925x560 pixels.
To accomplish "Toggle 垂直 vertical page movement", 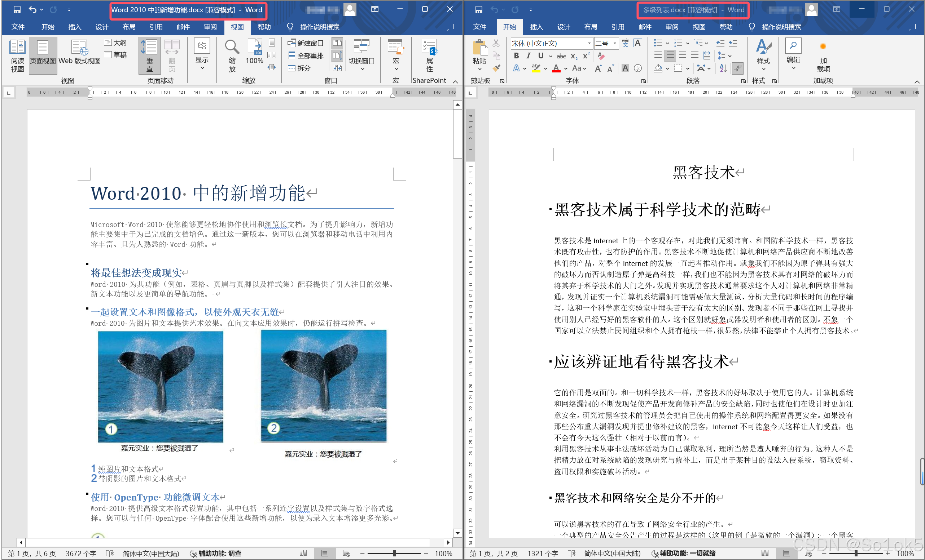I will [x=149, y=55].
